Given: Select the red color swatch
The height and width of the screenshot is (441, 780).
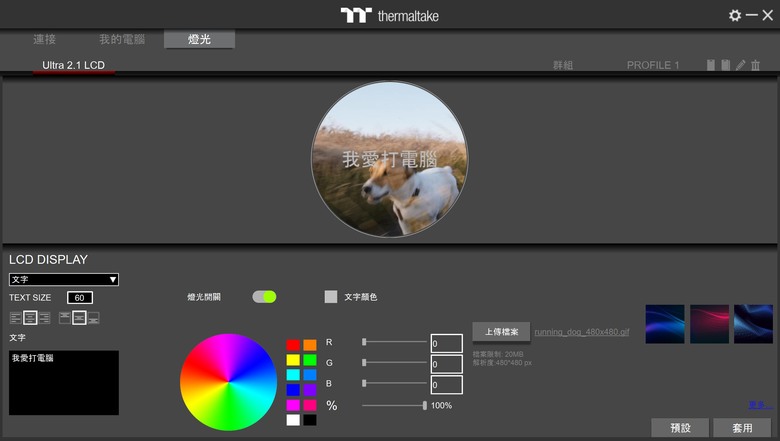Looking at the screenshot, I should (x=293, y=345).
